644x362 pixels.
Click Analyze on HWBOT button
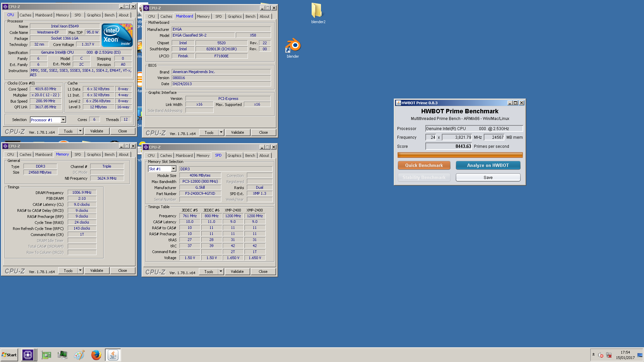[488, 165]
